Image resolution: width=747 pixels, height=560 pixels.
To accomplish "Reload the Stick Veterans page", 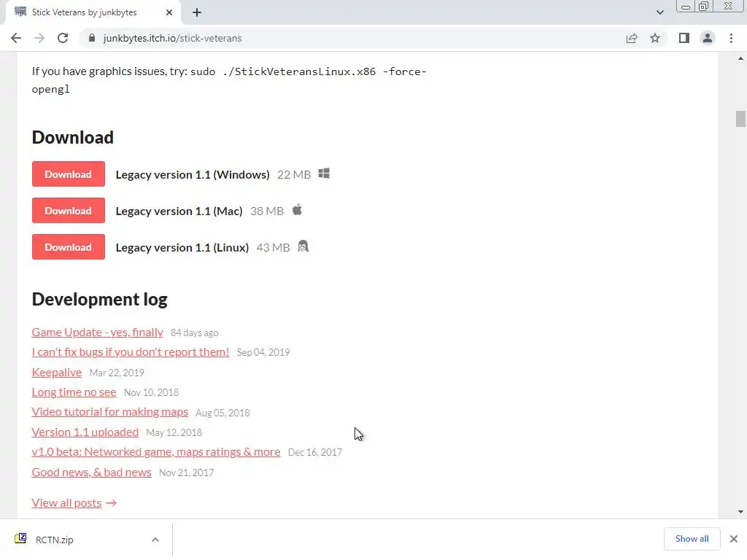I will (x=63, y=38).
